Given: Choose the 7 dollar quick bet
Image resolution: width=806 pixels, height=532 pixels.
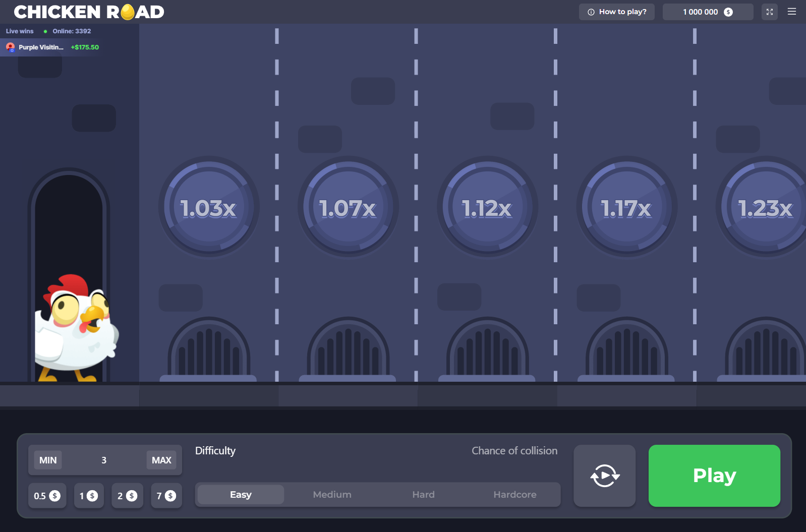Looking at the screenshot, I should click(x=166, y=496).
